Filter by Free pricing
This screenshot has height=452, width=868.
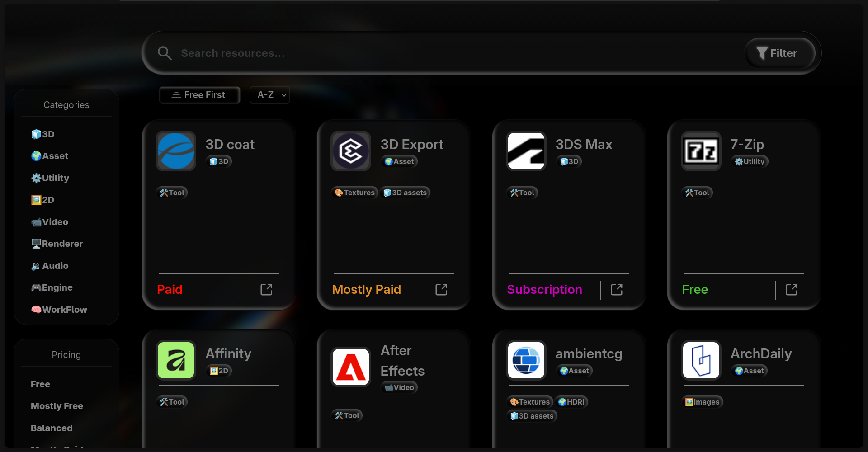(40, 384)
